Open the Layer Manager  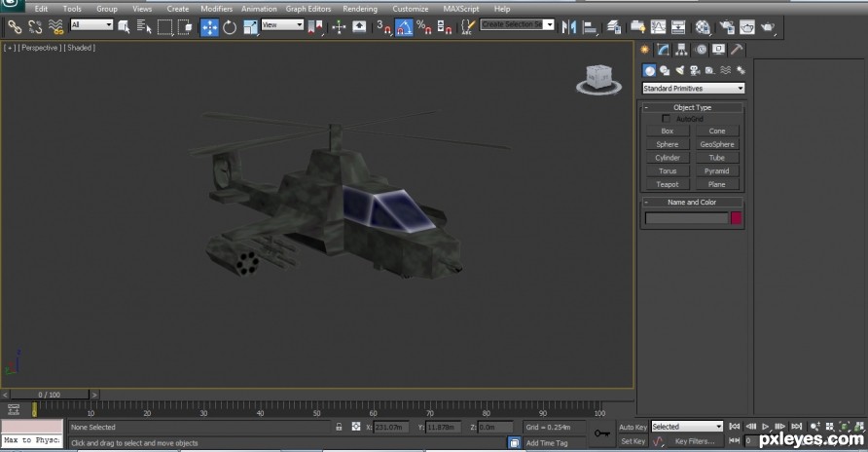[613, 26]
